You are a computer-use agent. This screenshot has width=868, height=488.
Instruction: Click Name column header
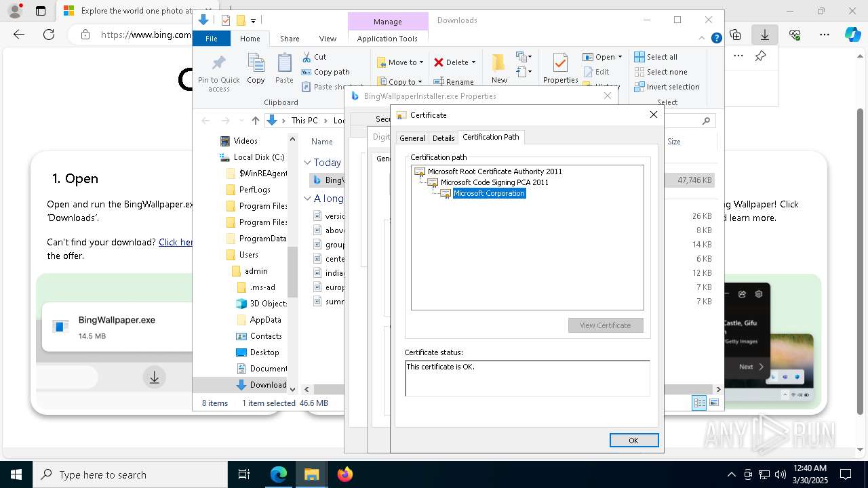[x=322, y=142]
